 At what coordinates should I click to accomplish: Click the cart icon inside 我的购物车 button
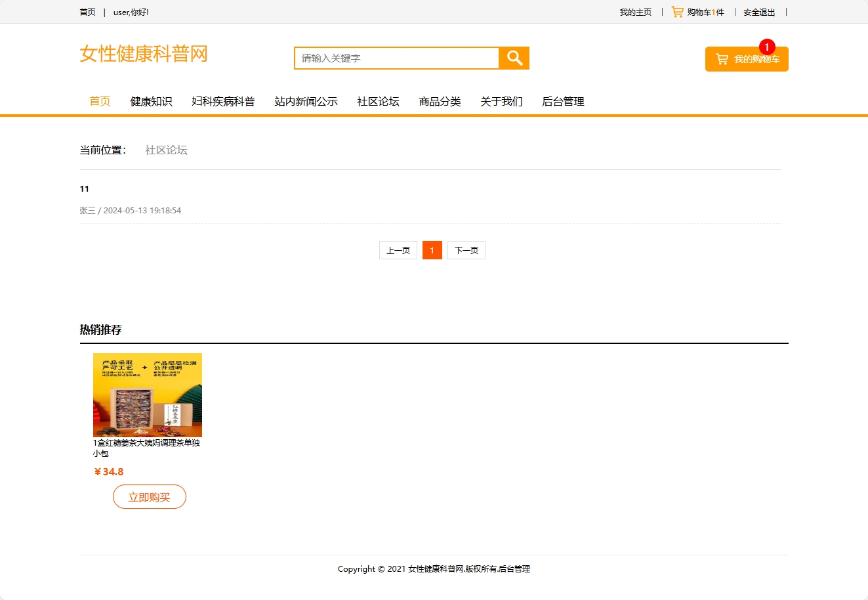point(722,58)
